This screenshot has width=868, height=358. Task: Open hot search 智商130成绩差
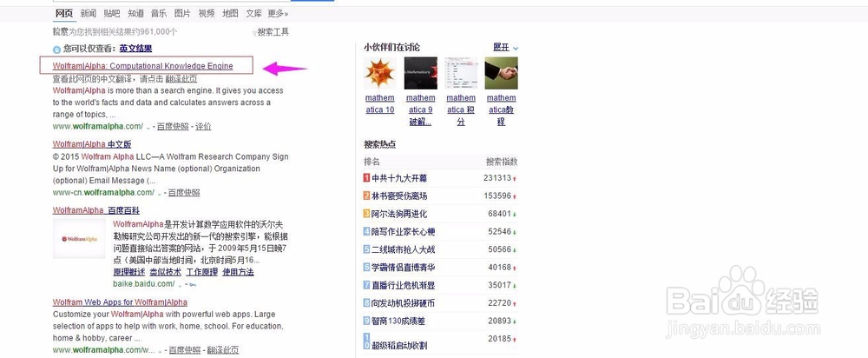click(398, 321)
